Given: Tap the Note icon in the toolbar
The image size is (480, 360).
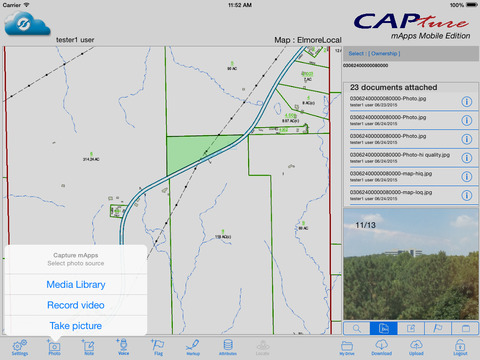Looking at the screenshot, I should [x=89, y=347].
